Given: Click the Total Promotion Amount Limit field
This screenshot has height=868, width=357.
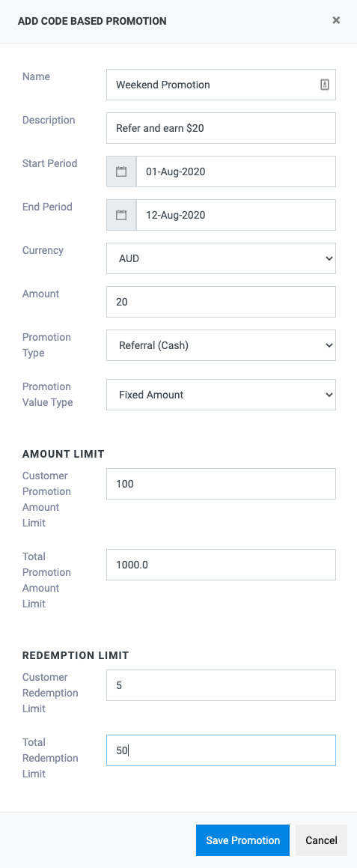Looking at the screenshot, I should coord(221,565).
